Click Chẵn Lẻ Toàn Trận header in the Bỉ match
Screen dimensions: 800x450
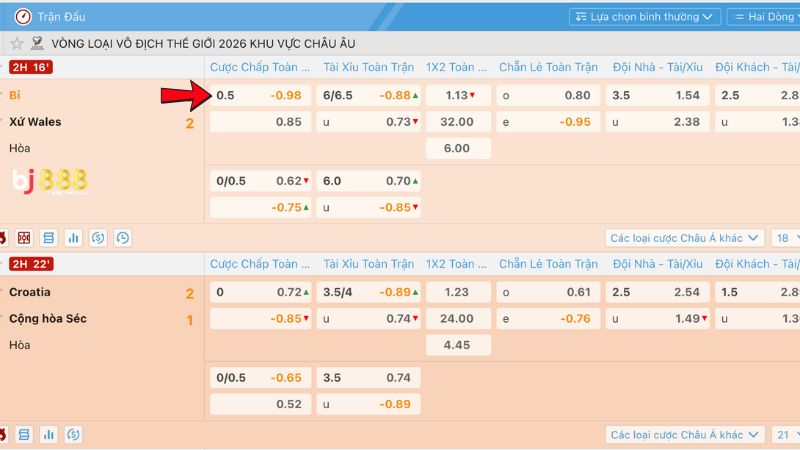tap(548, 67)
